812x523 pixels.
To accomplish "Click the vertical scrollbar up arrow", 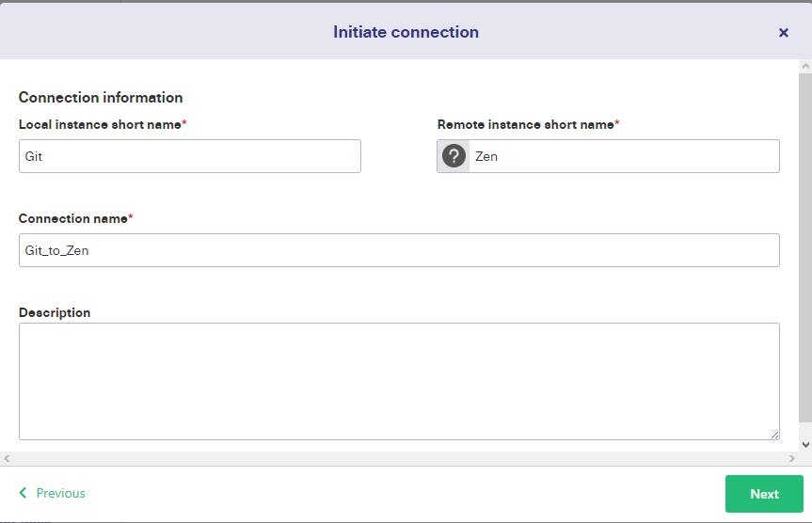I will tap(805, 66).
